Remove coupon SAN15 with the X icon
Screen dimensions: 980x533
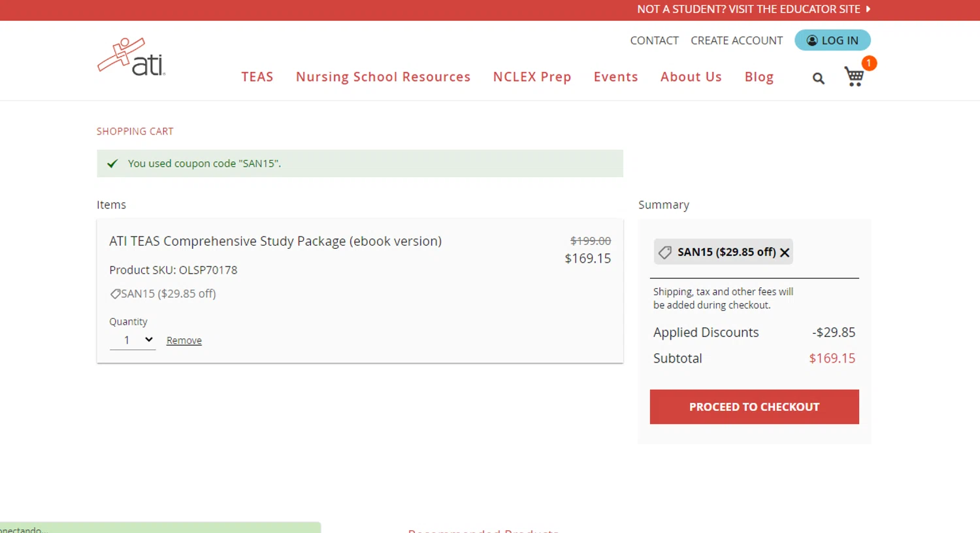tap(785, 252)
